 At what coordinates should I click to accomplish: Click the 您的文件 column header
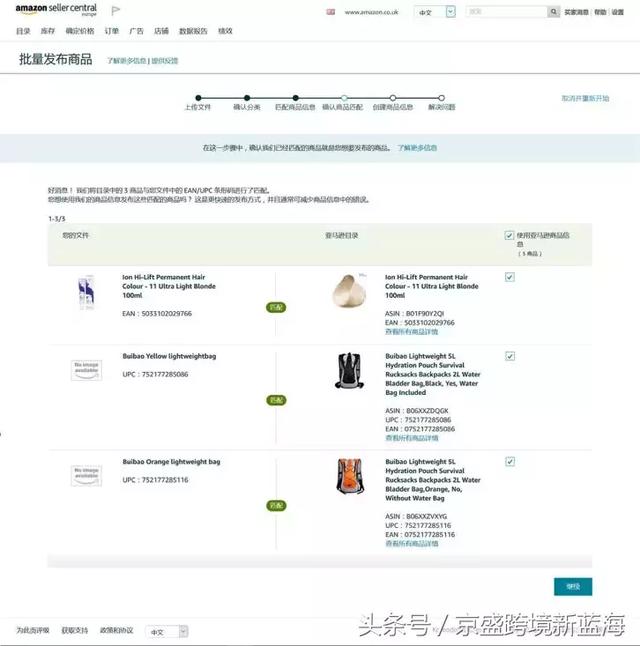(75, 235)
